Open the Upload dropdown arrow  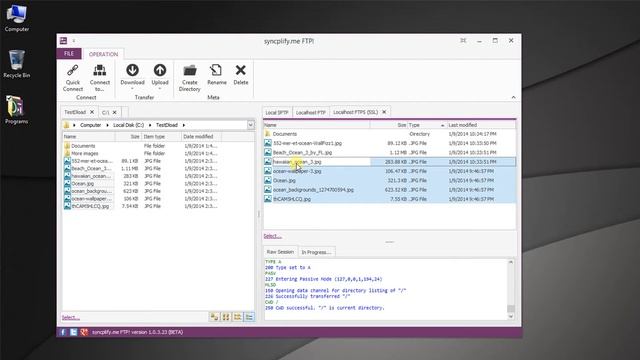(160, 89)
